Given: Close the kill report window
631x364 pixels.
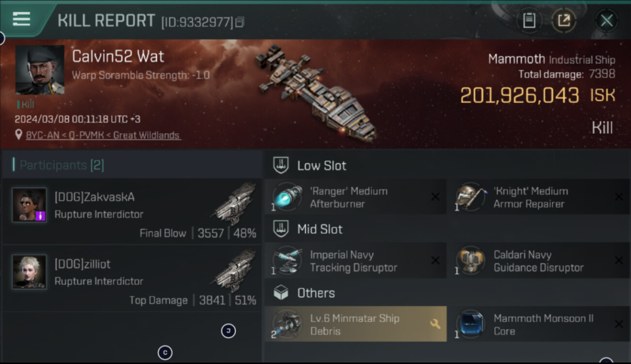Looking at the screenshot, I should tap(606, 20).
